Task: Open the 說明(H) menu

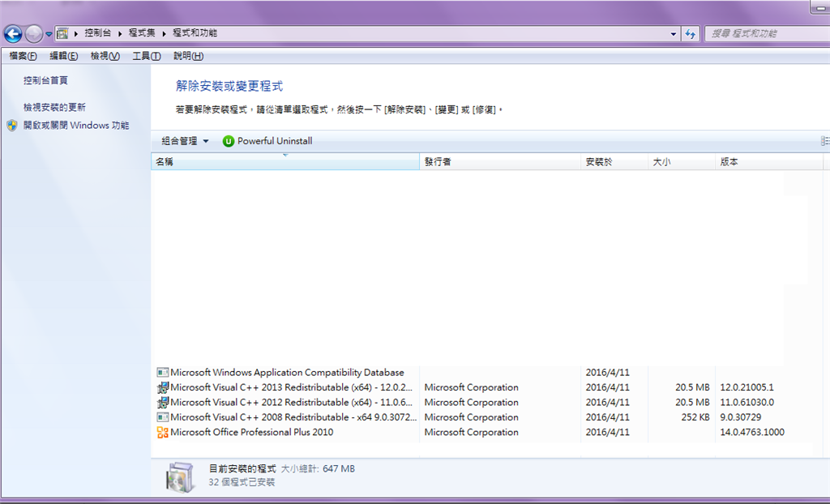Action: tap(188, 56)
